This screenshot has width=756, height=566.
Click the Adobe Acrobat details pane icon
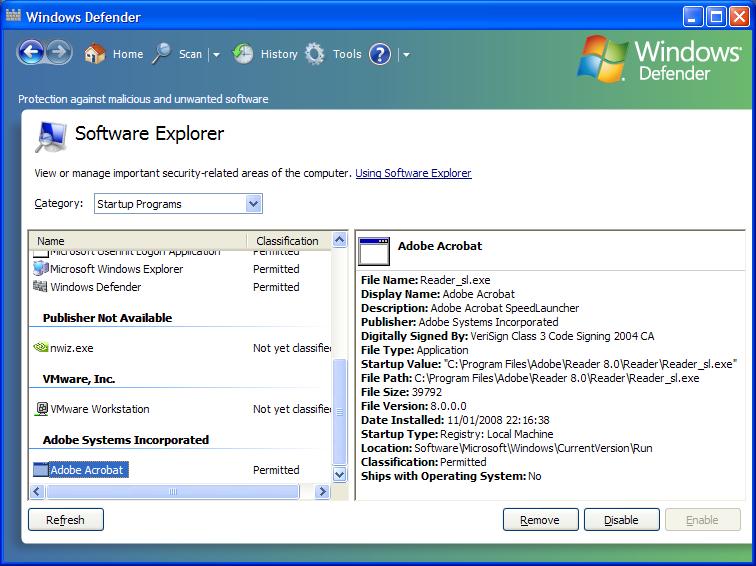[374, 251]
